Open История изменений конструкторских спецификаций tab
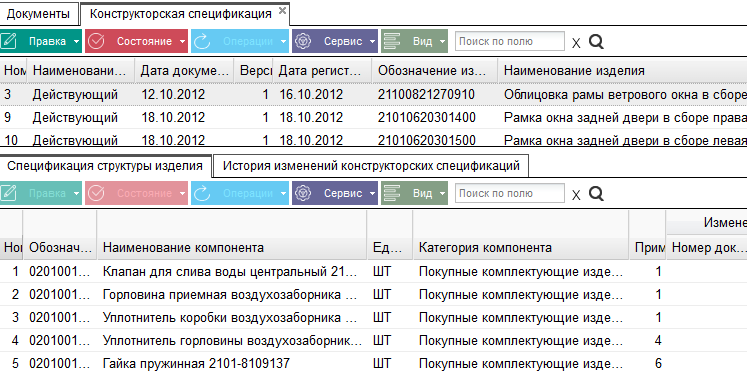 tap(371, 166)
